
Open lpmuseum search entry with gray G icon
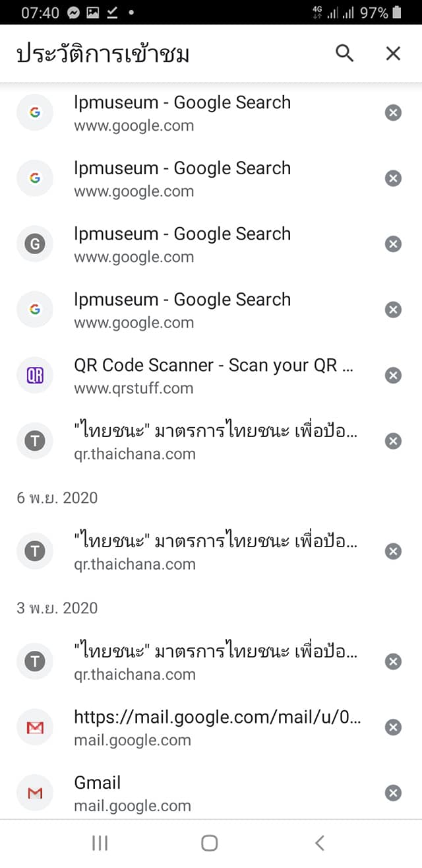click(x=183, y=244)
